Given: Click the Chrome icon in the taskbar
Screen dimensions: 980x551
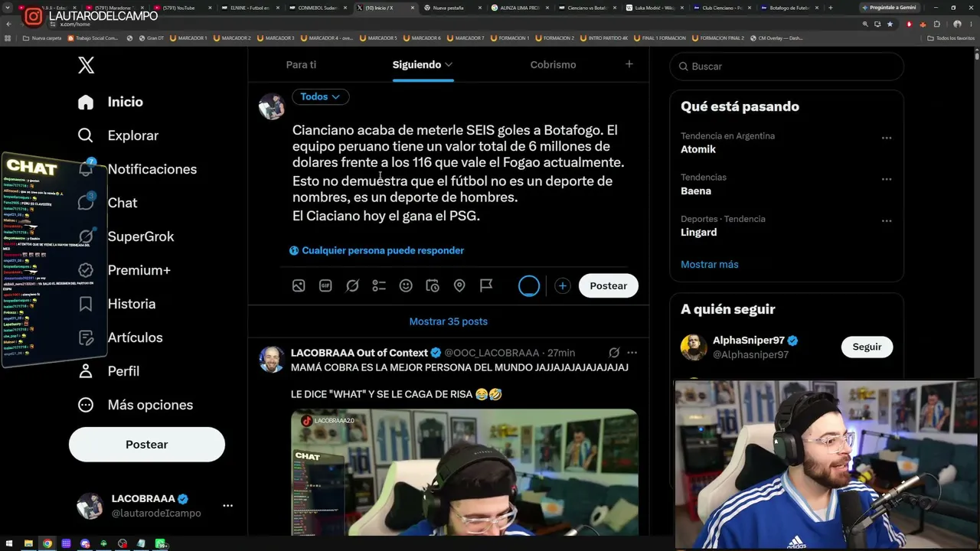Looking at the screenshot, I should point(47,544).
